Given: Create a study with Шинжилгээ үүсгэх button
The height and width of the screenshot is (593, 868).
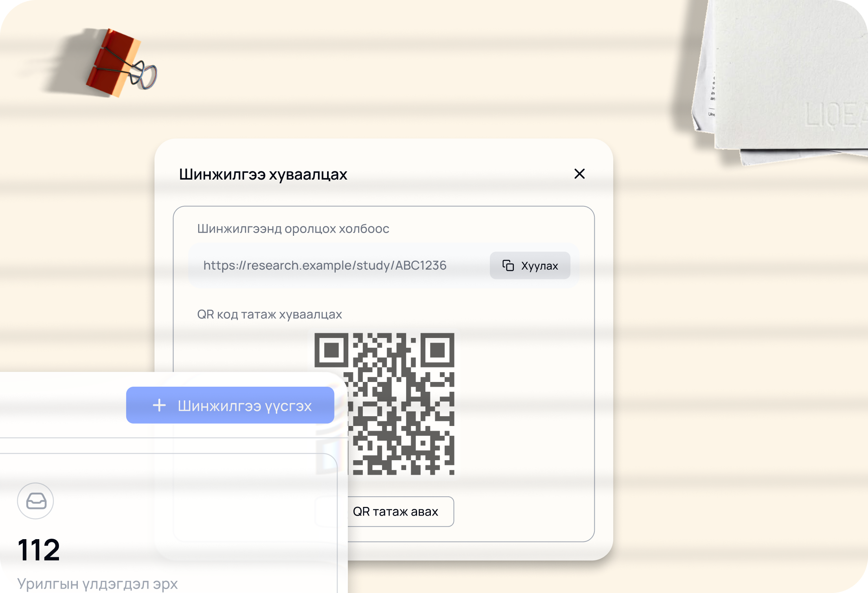Looking at the screenshot, I should tap(230, 405).
